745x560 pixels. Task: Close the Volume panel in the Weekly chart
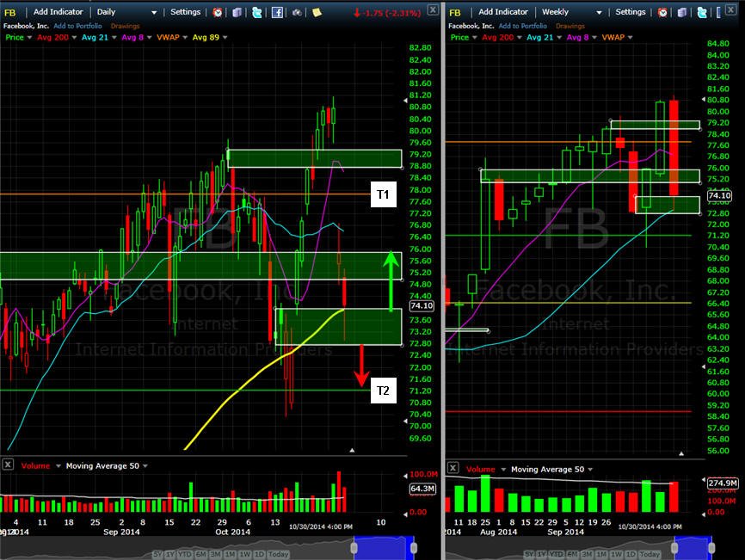[453, 468]
